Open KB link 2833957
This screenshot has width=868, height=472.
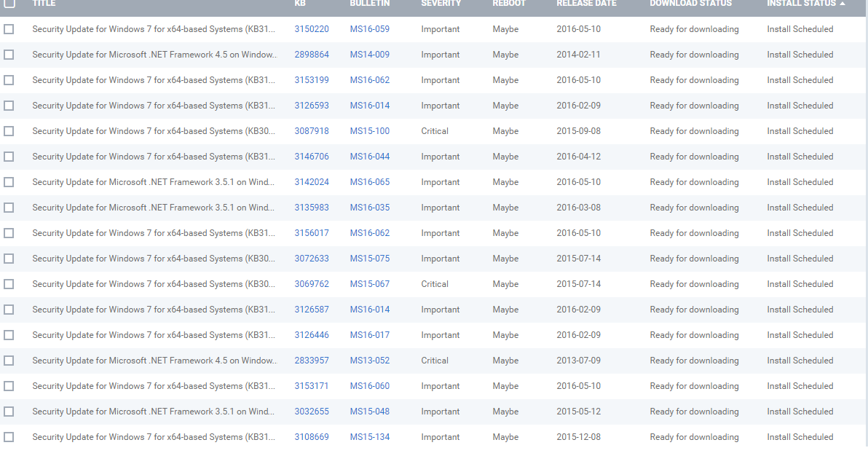(x=312, y=361)
